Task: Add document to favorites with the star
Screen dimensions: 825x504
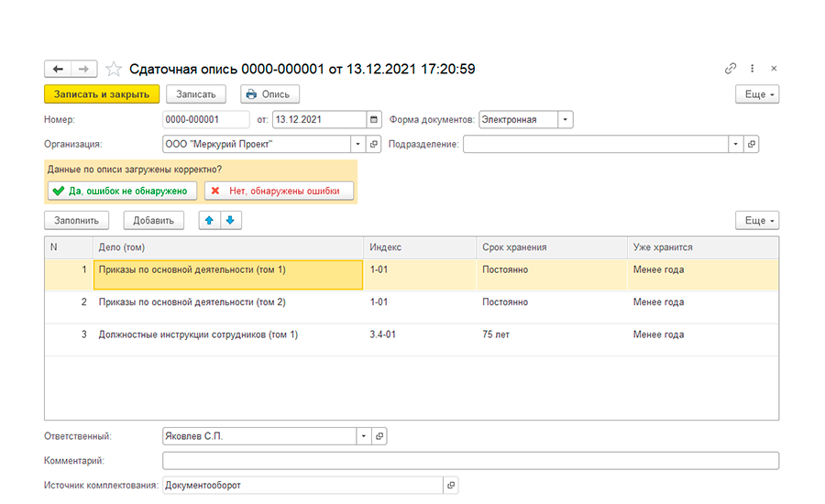Action: [x=113, y=69]
